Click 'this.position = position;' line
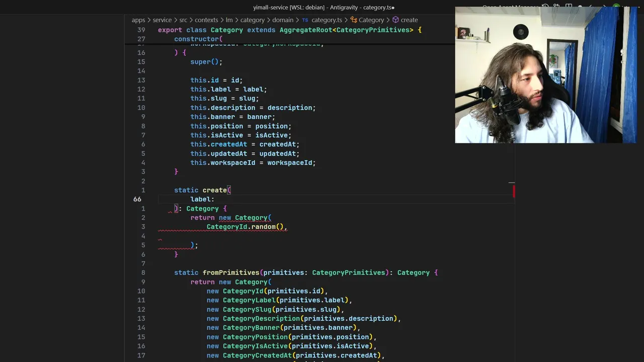644x362 pixels. click(240, 126)
